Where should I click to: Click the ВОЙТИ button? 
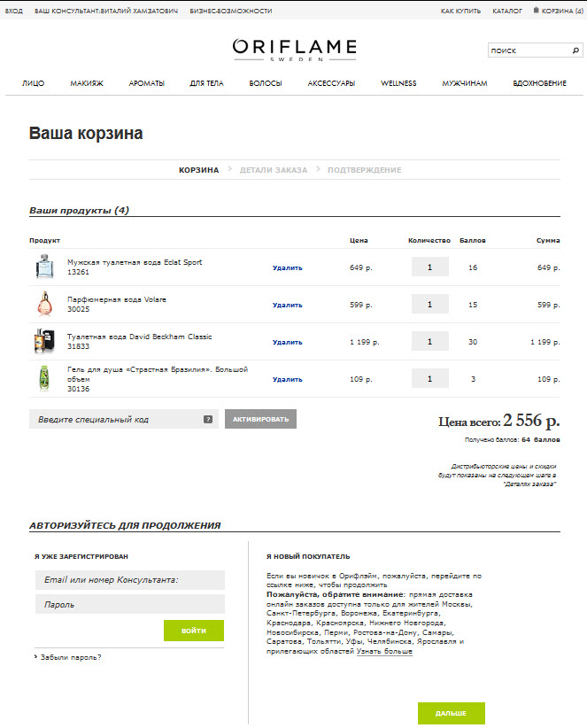(194, 631)
